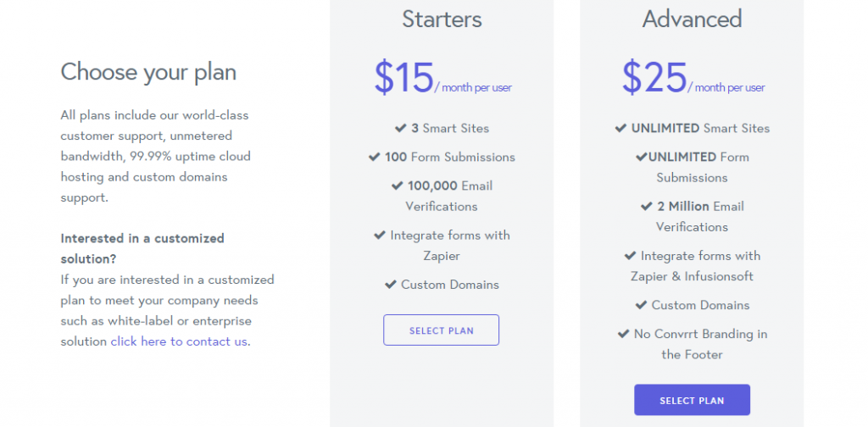The image size is (868, 427).
Task: Click the $15 price text
Action: [404, 77]
